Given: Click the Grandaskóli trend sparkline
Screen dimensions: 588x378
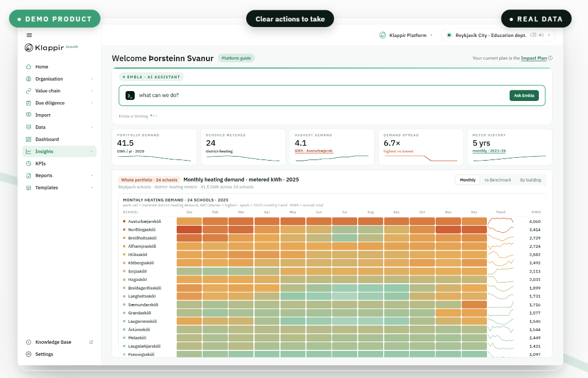Looking at the screenshot, I should [x=501, y=313].
